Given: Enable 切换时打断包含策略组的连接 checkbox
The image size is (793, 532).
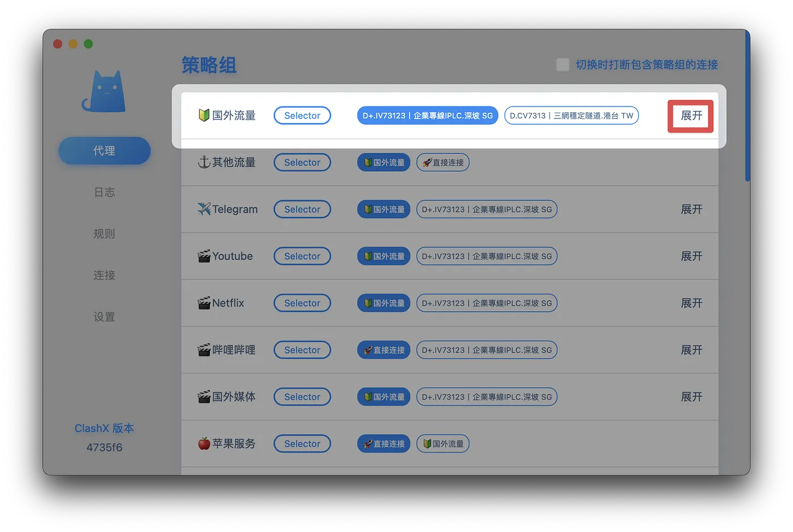Looking at the screenshot, I should [562, 65].
